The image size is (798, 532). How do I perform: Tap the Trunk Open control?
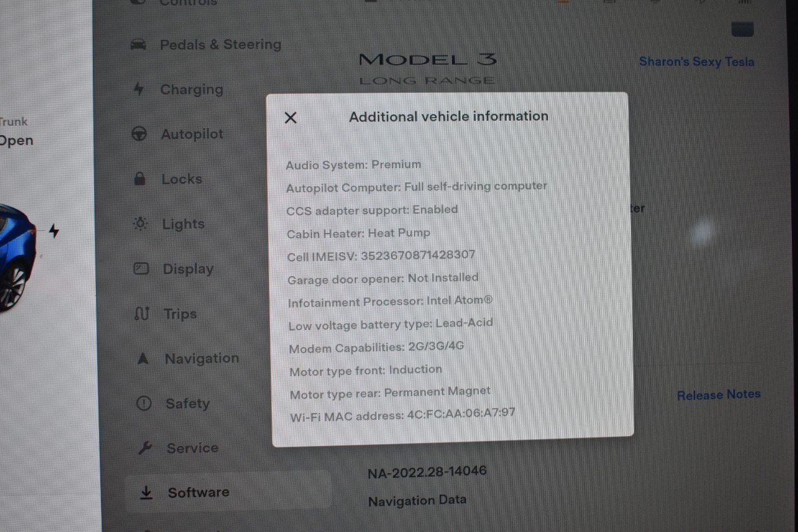(16, 132)
